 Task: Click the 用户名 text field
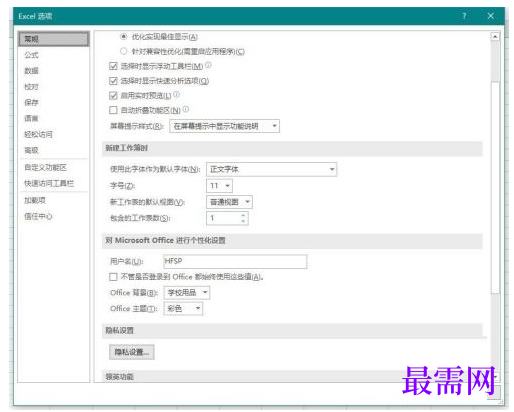[x=235, y=261]
